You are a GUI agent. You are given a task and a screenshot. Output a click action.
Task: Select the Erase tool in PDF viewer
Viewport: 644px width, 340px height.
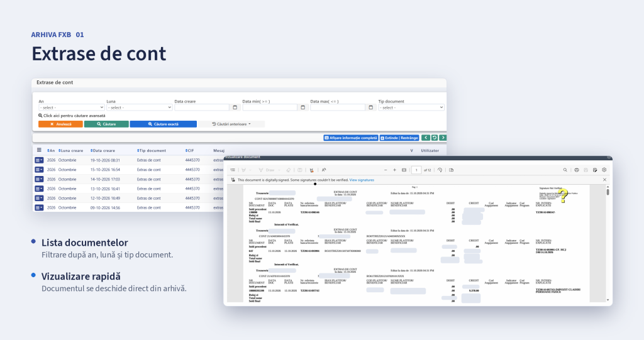point(288,170)
